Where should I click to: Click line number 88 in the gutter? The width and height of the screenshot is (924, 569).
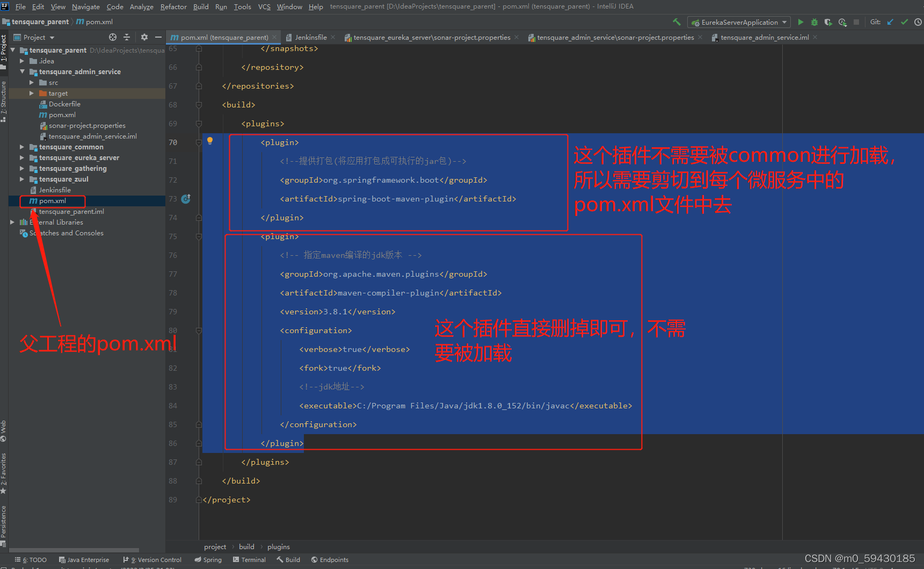[x=172, y=481]
